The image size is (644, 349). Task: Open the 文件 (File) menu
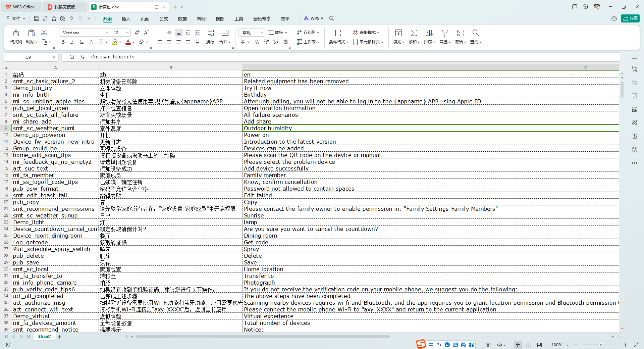[x=16, y=18]
